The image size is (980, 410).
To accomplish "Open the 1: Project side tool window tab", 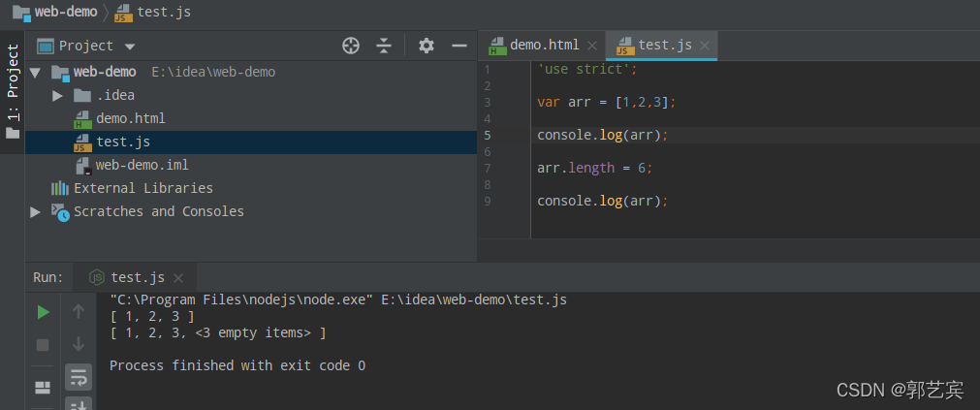I will (x=13, y=92).
